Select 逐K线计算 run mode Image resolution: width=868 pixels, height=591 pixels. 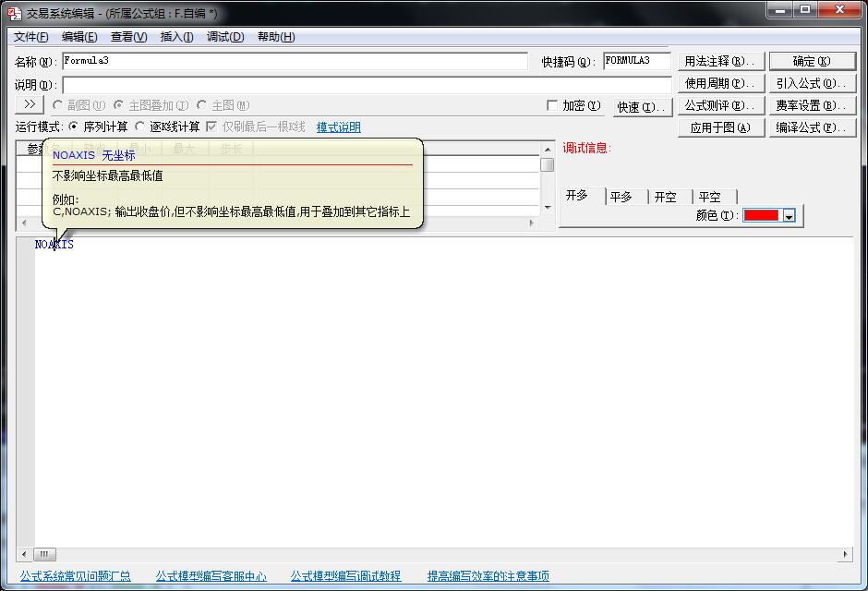click(x=140, y=127)
